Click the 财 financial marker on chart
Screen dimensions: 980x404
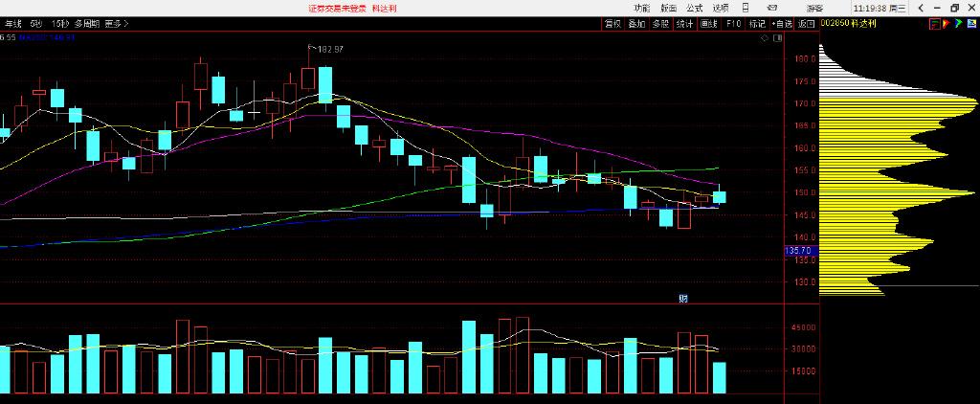[x=683, y=299]
